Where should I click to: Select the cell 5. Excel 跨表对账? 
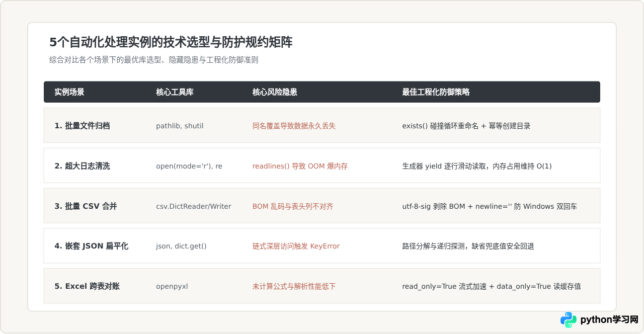pyautogui.click(x=87, y=286)
